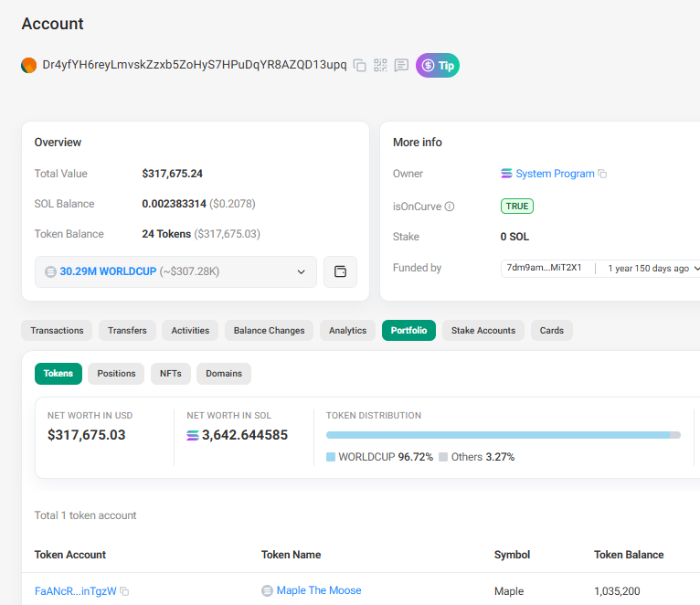Click the Token Balance column header
Image resolution: width=700 pixels, height=605 pixels.
629,555
